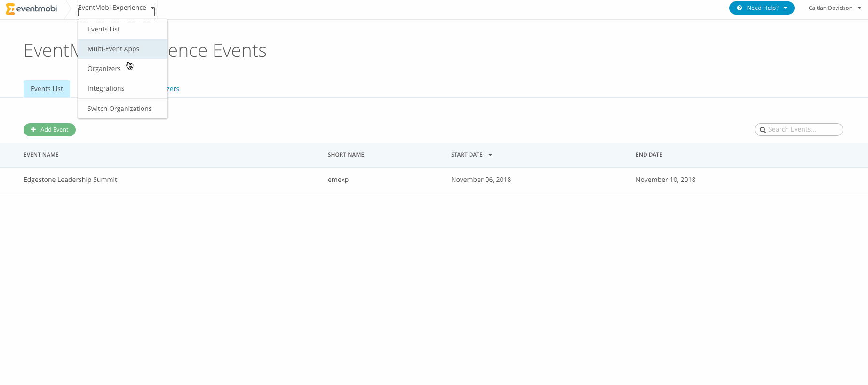Click the plus icon on Add Event
868x385 pixels.
click(x=33, y=130)
